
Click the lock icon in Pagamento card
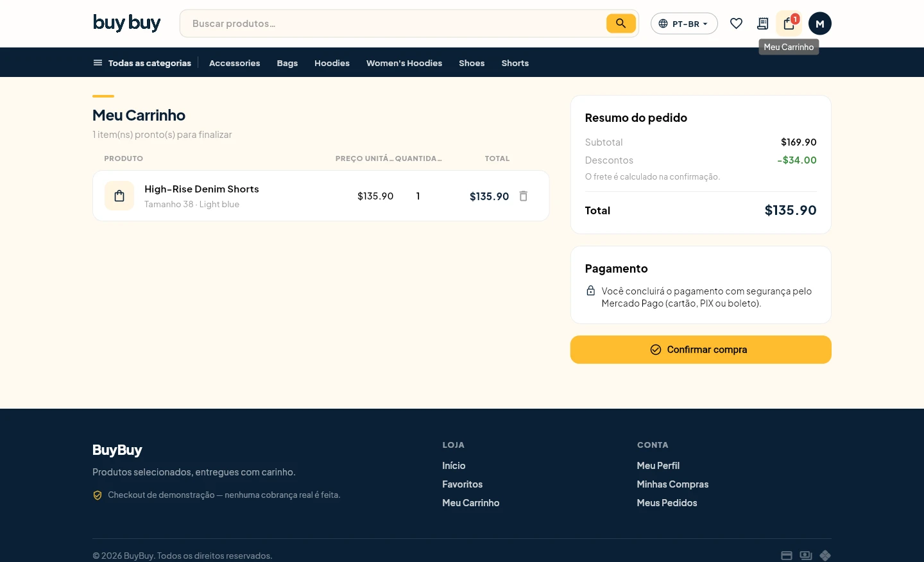590,291
